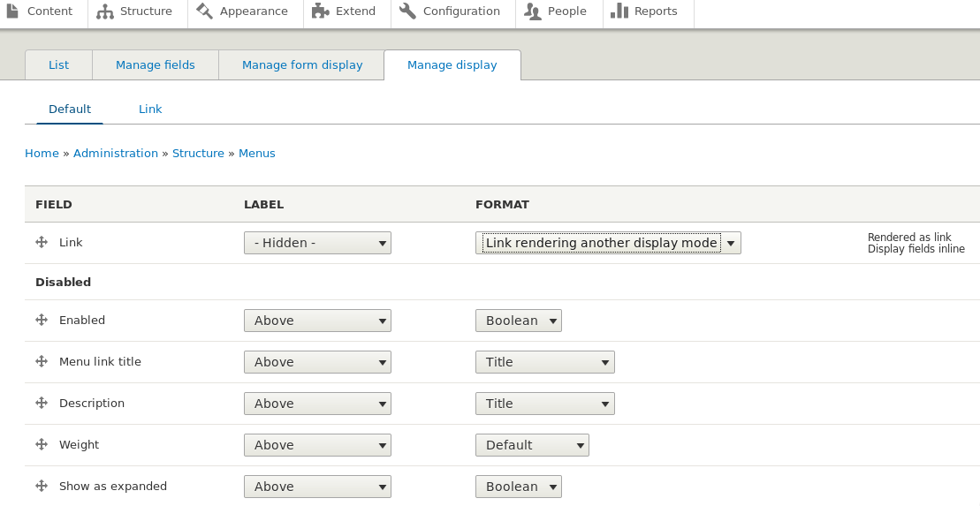Image resolution: width=980 pixels, height=506 pixels.
Task: Open the Link field label dropdown
Action: [317, 243]
